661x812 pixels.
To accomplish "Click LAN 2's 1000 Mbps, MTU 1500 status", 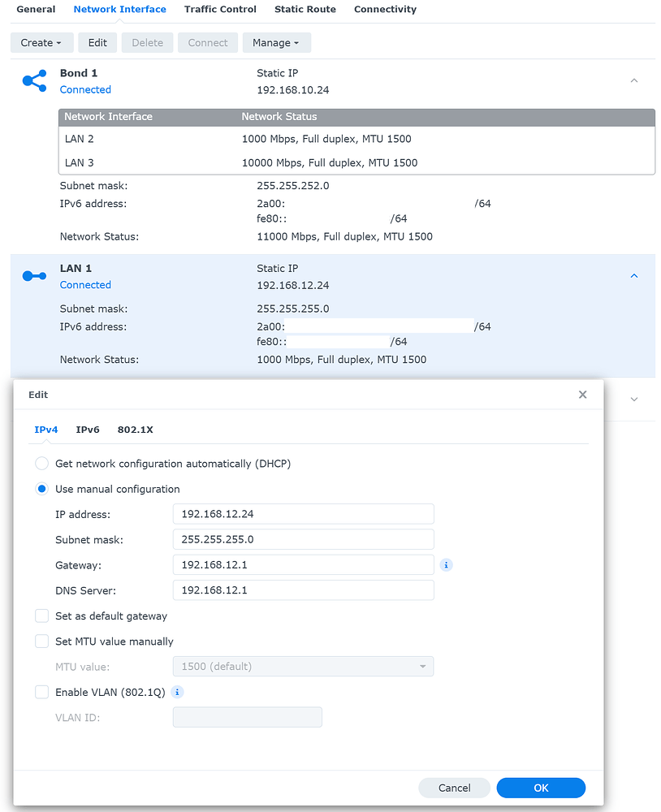I will (326, 139).
